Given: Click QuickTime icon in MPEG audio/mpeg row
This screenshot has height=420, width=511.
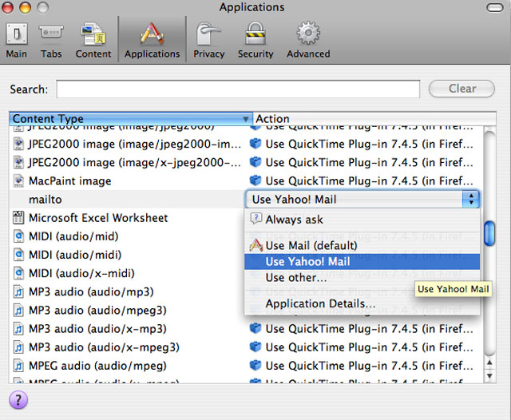Looking at the screenshot, I should coord(255,365).
